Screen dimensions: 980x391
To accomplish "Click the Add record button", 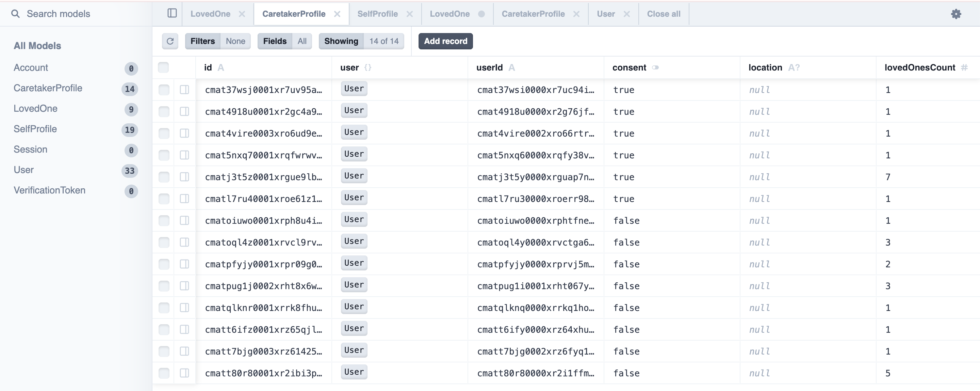I will click(445, 41).
